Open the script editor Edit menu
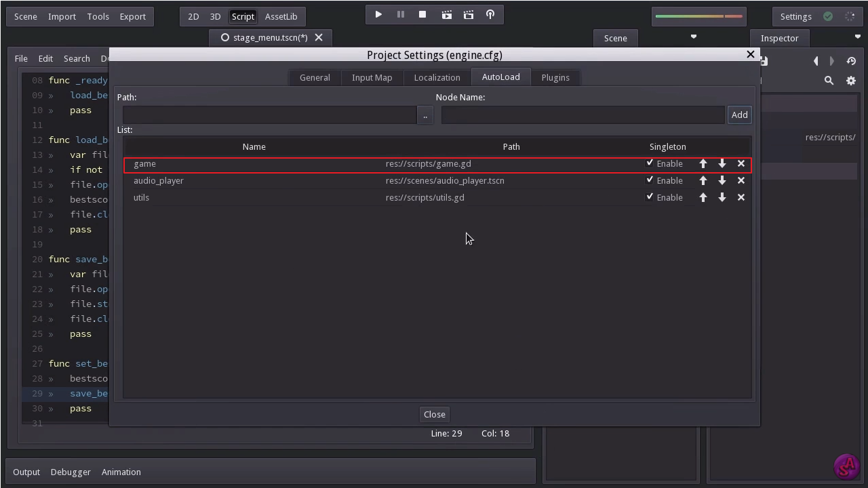868x488 pixels. pos(45,58)
